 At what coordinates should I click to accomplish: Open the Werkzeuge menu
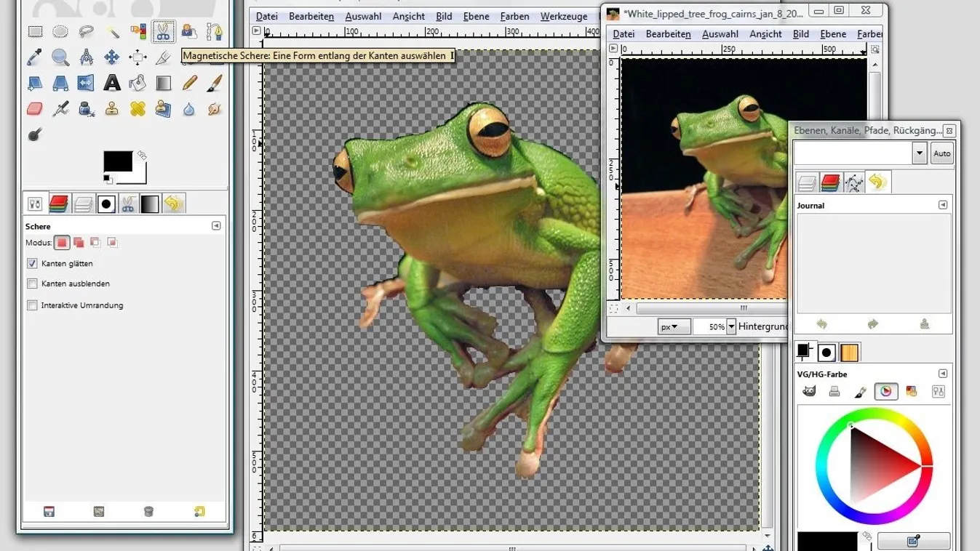click(563, 16)
